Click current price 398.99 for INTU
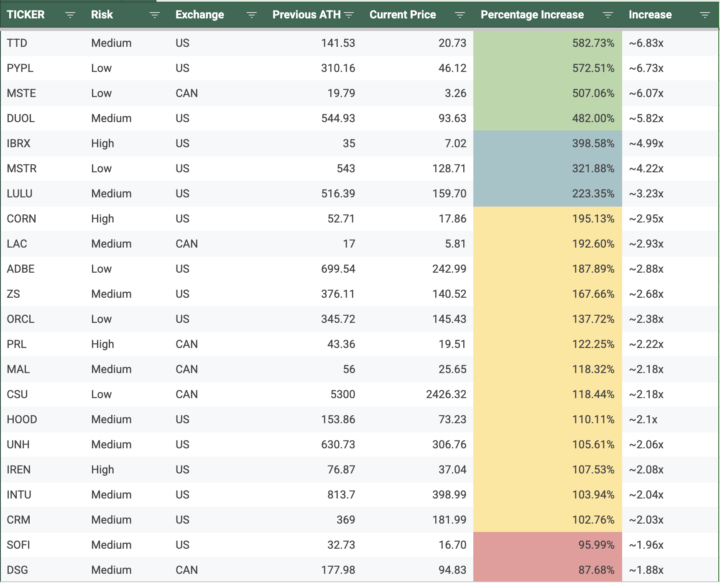 418,495
